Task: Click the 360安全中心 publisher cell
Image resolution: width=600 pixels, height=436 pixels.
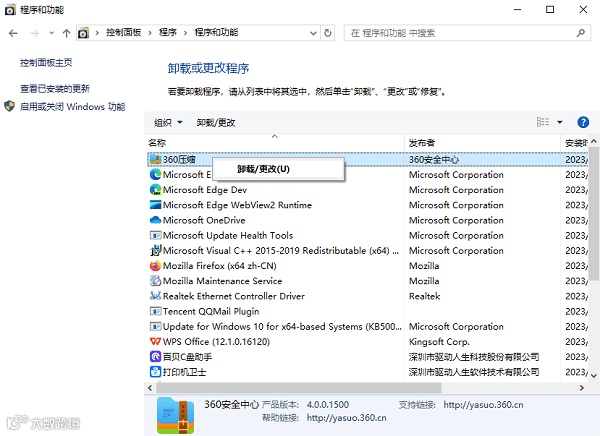Action: (434, 159)
